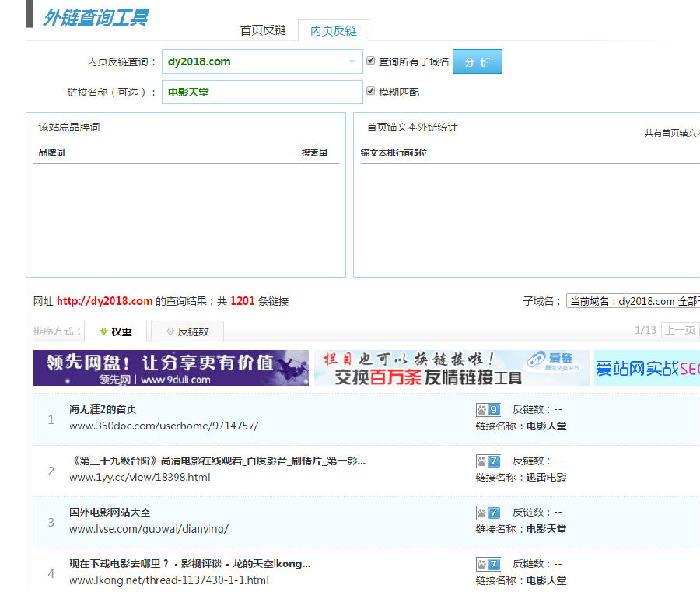Click the 上一页 pagination button
700x592 pixels.
[x=680, y=331]
